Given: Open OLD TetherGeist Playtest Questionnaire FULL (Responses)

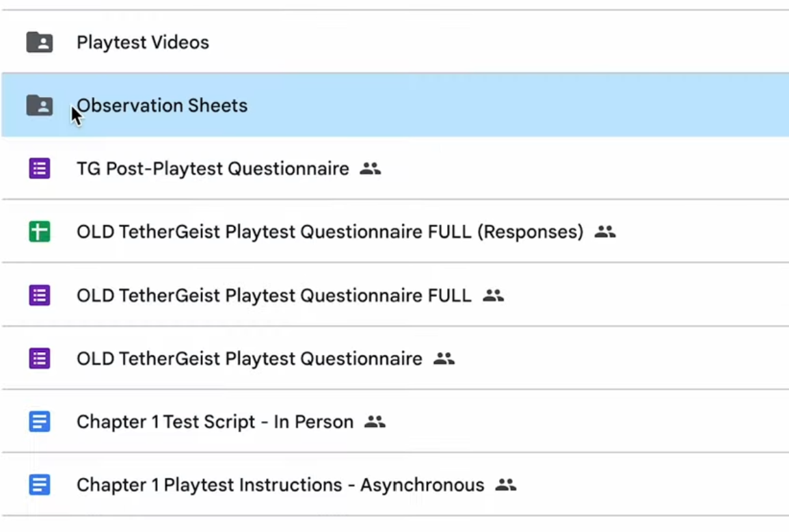Looking at the screenshot, I should pos(330,232).
